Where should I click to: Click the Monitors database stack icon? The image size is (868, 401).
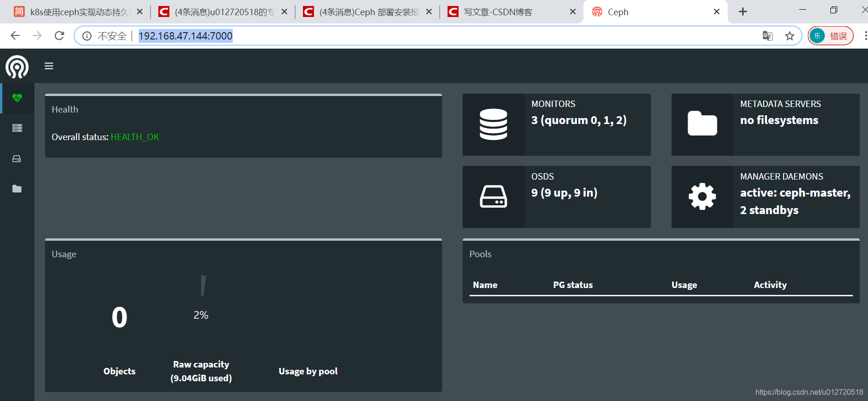point(493,124)
